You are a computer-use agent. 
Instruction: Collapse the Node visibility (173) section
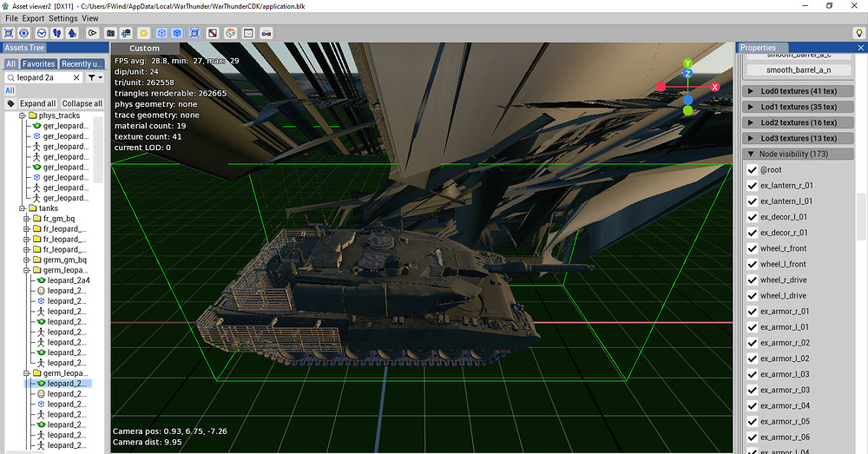(x=798, y=154)
